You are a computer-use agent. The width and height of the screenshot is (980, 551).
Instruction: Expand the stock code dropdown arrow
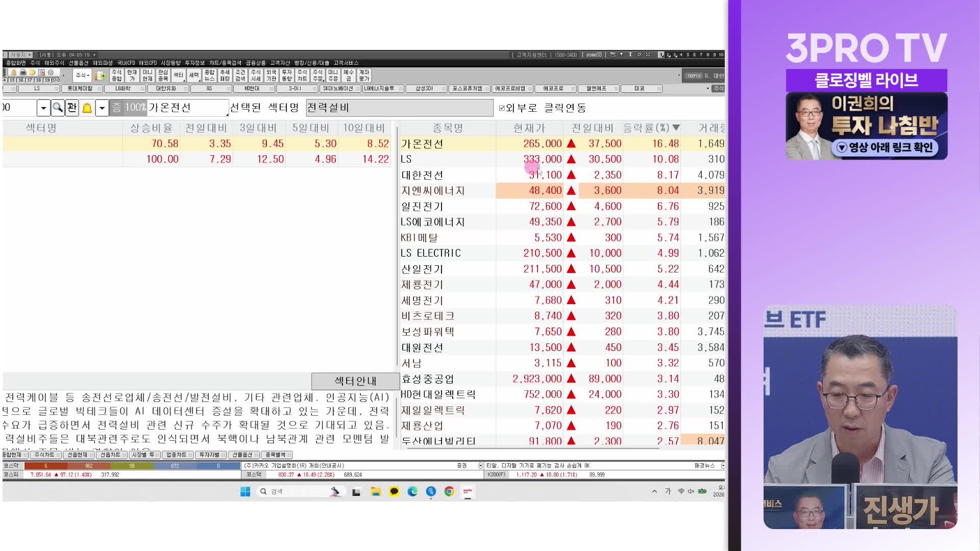pos(43,108)
